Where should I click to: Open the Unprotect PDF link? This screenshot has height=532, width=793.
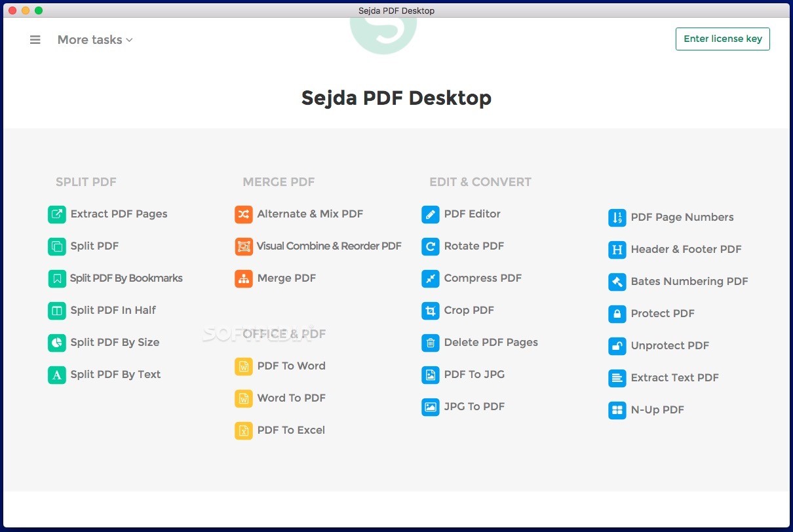point(670,346)
